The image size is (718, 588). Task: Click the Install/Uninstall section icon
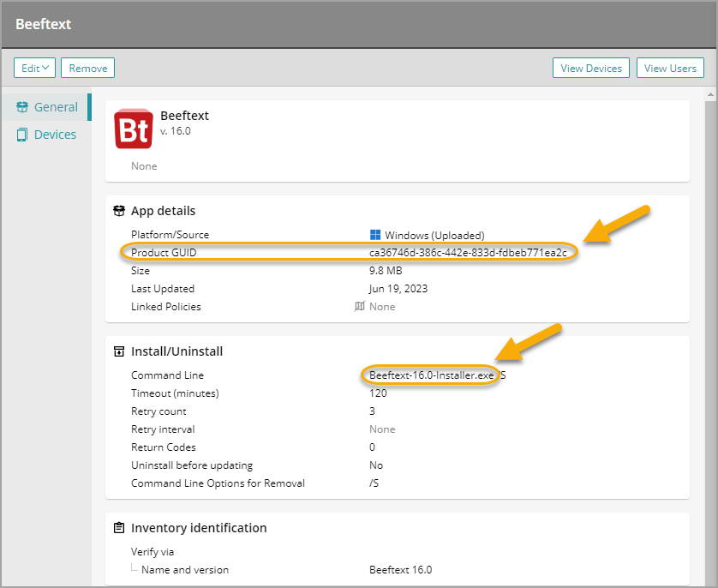tap(119, 351)
